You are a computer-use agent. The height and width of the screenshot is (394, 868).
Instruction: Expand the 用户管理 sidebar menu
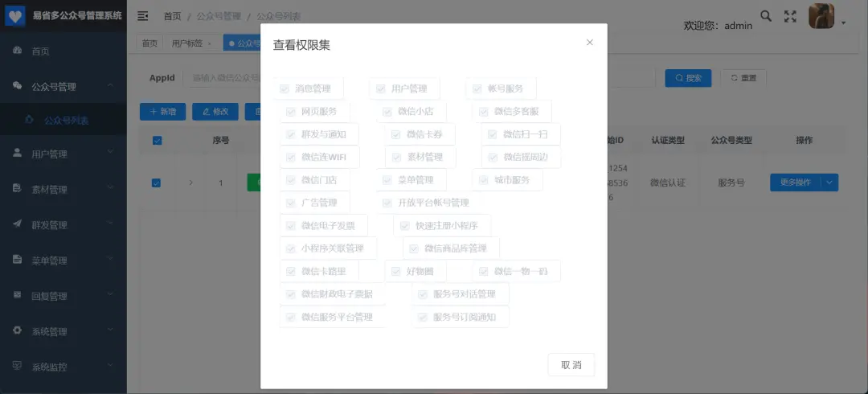pyautogui.click(x=63, y=154)
